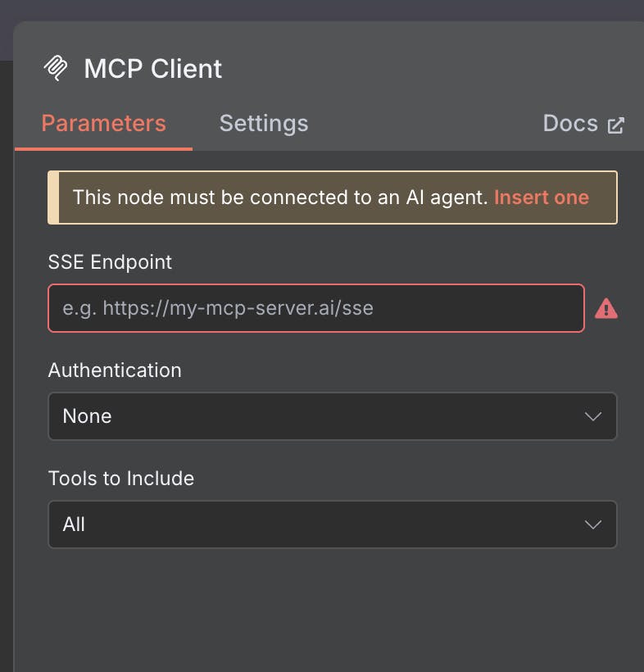Click the SSE Endpoint label
Screen dimensions: 644x672
click(x=110, y=262)
